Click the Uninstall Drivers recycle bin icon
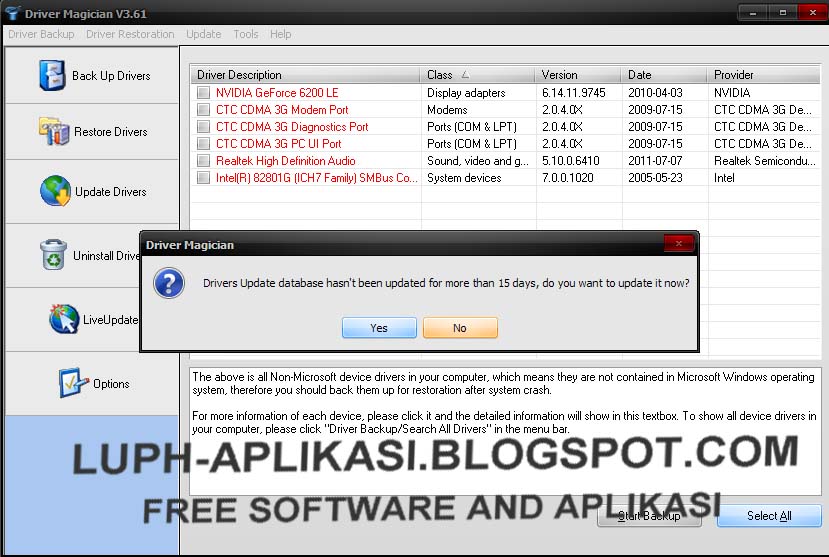The image size is (829, 557). (x=53, y=254)
